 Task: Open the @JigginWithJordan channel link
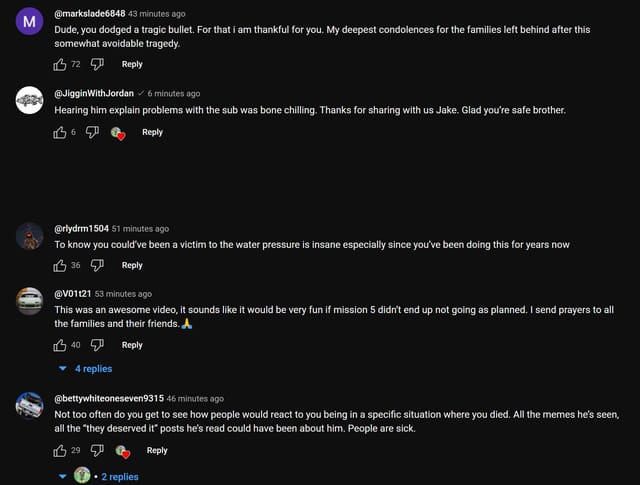tap(94, 93)
